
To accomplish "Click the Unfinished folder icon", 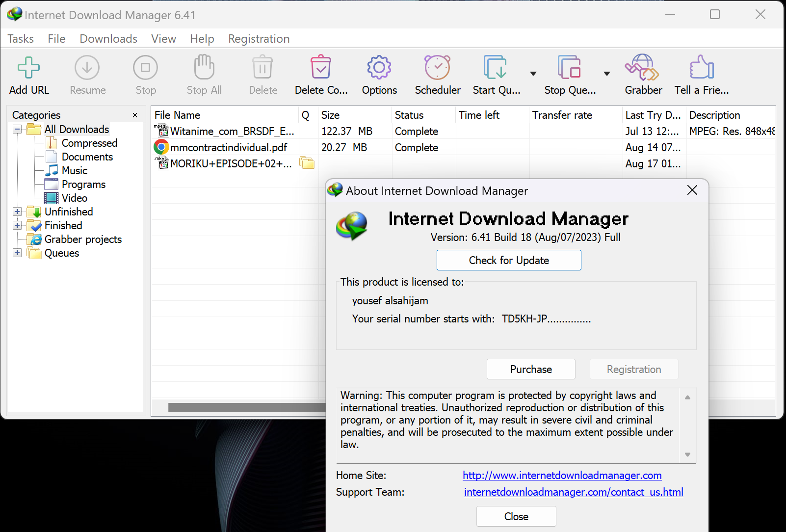I will [x=34, y=212].
